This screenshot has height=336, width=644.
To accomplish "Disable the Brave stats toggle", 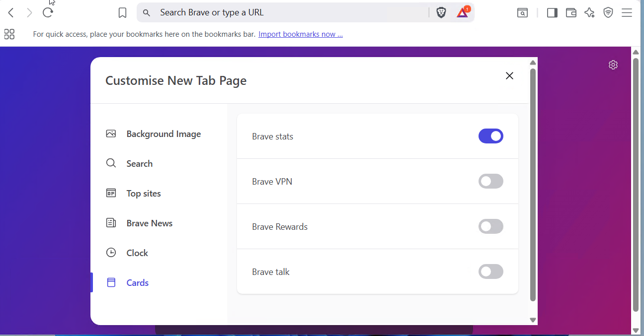I will [x=490, y=136].
